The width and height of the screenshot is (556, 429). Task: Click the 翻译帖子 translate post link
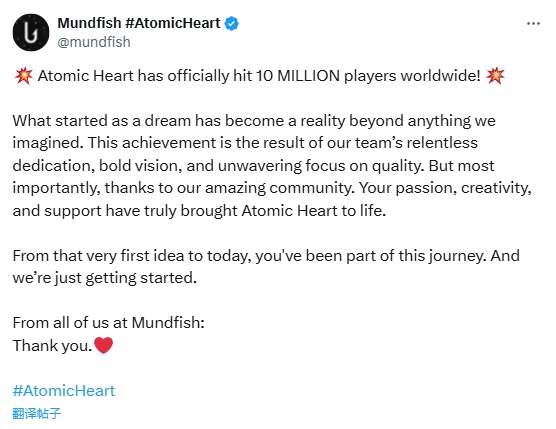(37, 413)
